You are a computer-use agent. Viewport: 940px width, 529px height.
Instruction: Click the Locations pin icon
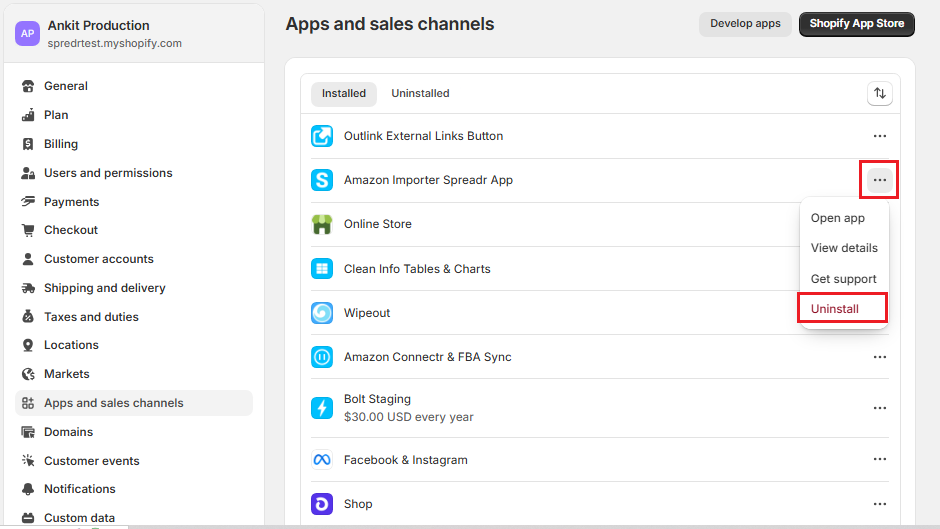28,345
